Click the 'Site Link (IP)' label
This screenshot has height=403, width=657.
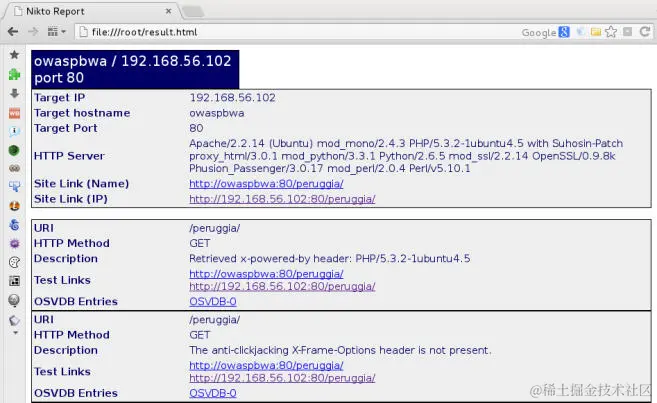click(71, 199)
